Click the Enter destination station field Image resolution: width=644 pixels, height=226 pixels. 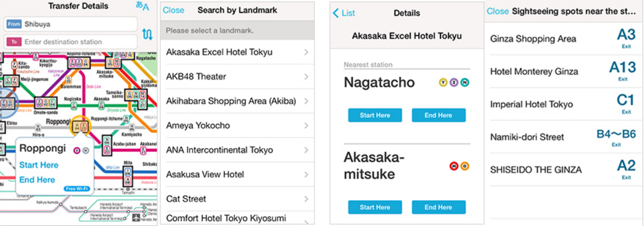(x=70, y=42)
